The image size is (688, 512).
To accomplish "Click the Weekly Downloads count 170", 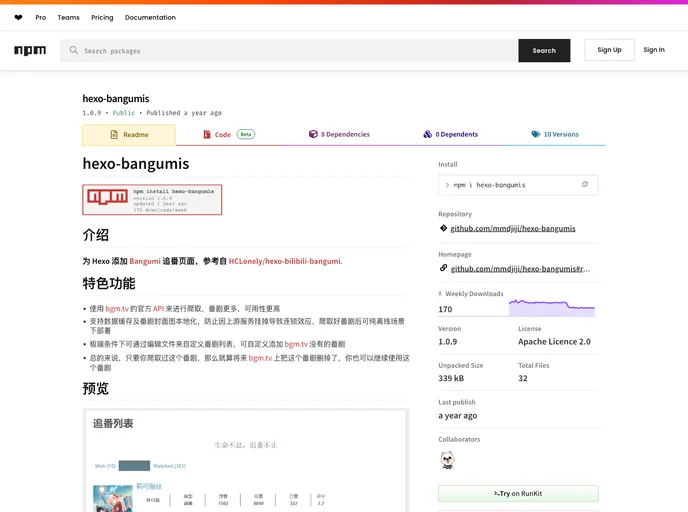I will [x=445, y=309].
